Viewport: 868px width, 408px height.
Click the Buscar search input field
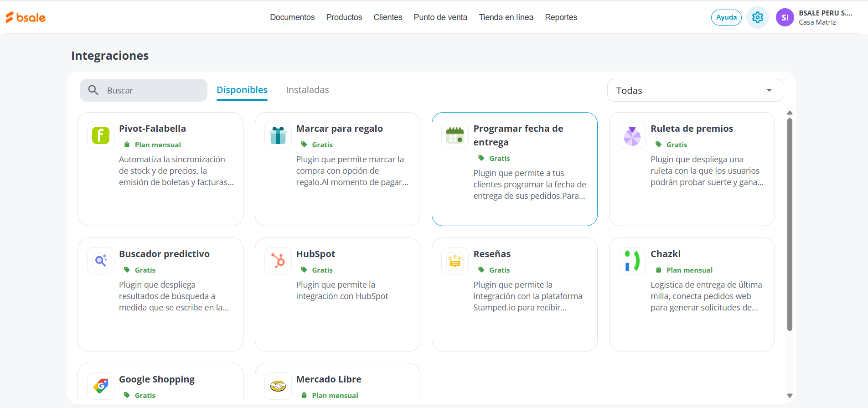click(144, 90)
